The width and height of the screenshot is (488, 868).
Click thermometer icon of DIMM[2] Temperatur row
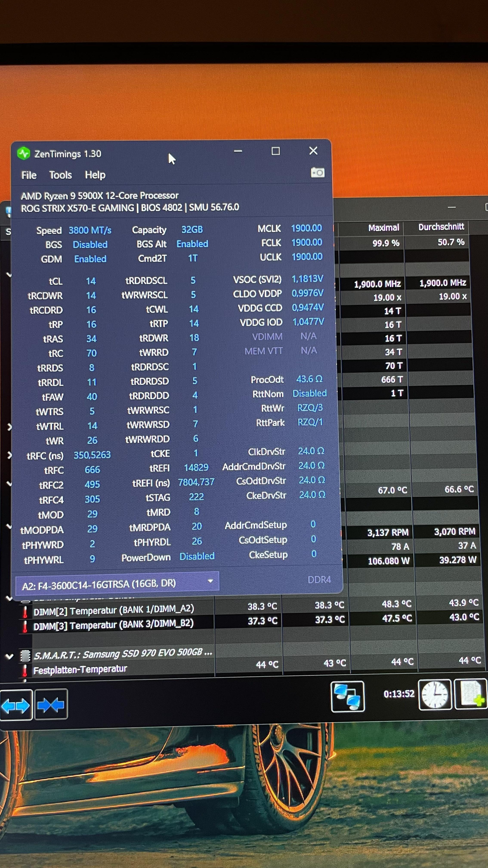[x=25, y=612]
